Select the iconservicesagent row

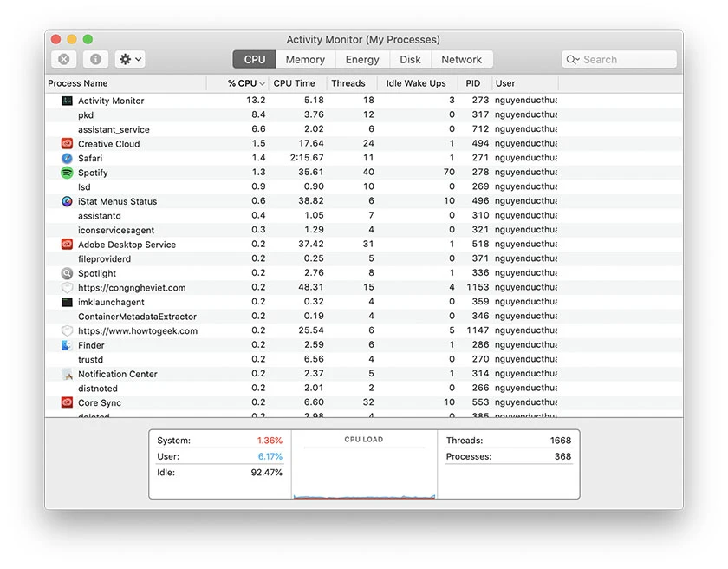(364, 230)
